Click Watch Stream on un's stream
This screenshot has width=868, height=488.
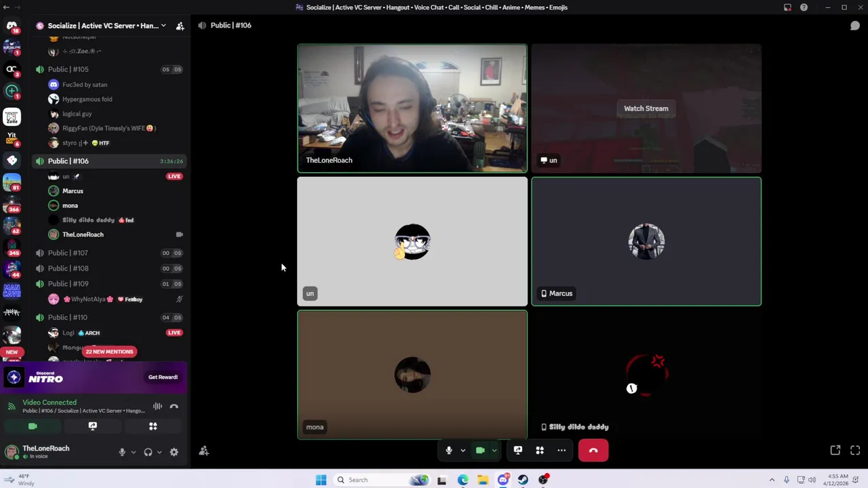click(646, 108)
